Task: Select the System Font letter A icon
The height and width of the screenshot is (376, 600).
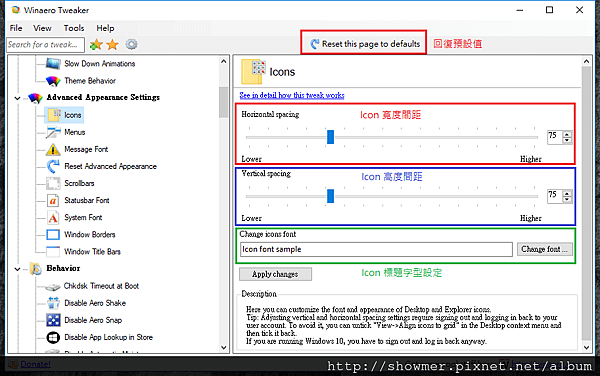Action: [53, 217]
